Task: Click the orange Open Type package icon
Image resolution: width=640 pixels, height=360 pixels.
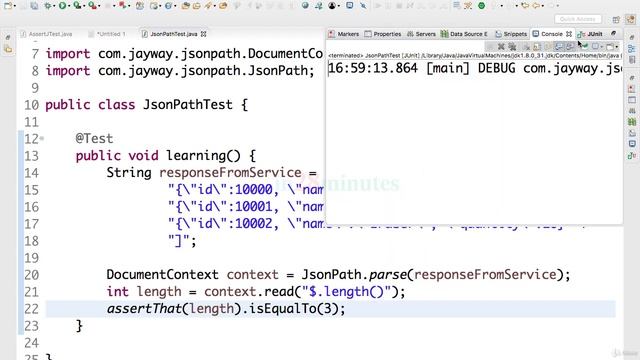Action: [185, 6]
